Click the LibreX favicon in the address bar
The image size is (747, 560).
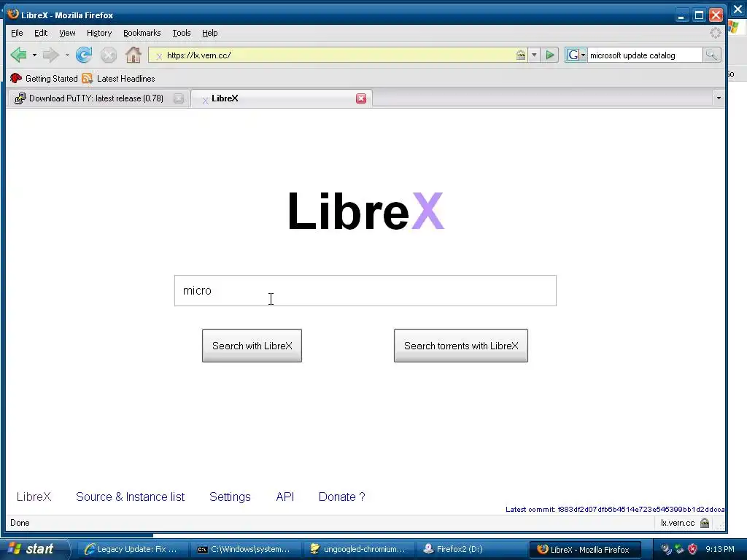point(159,56)
